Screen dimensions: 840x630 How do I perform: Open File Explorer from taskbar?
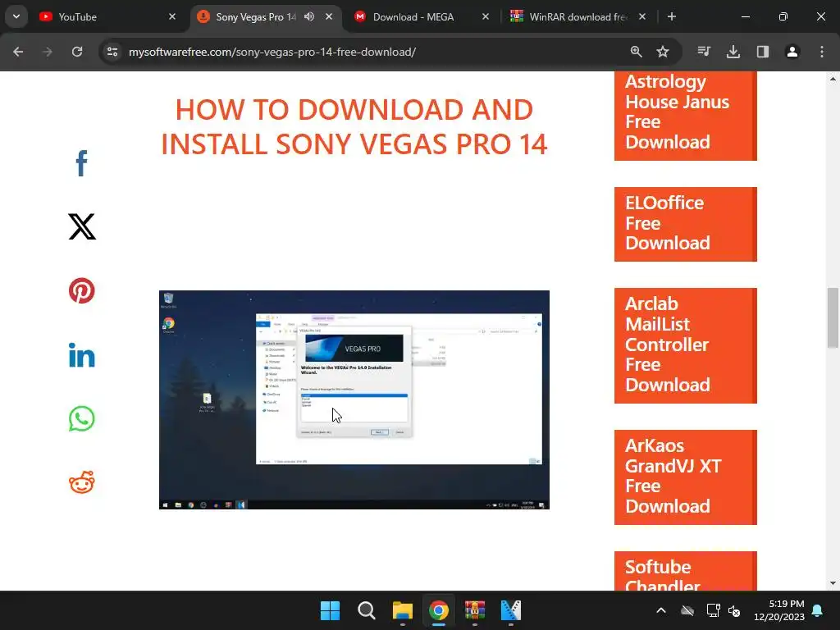pos(402,610)
